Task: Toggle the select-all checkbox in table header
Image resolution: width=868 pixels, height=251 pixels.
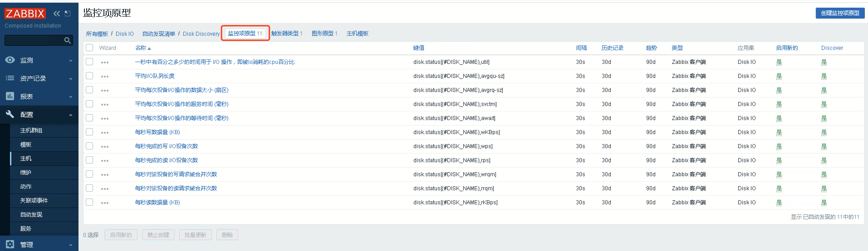Action: [89, 48]
